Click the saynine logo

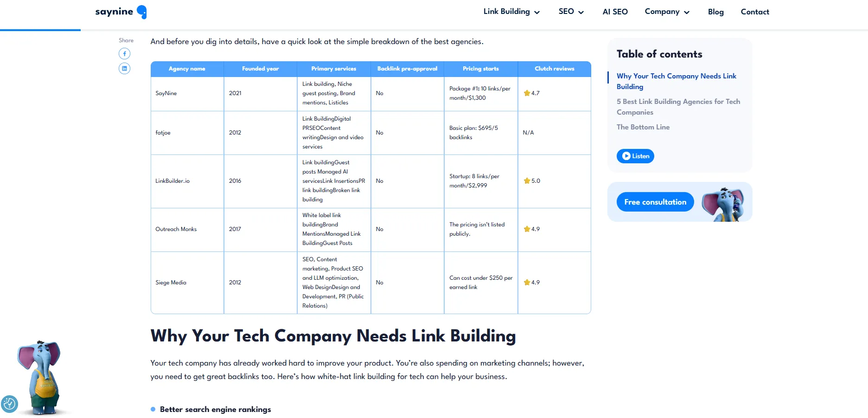(115, 12)
